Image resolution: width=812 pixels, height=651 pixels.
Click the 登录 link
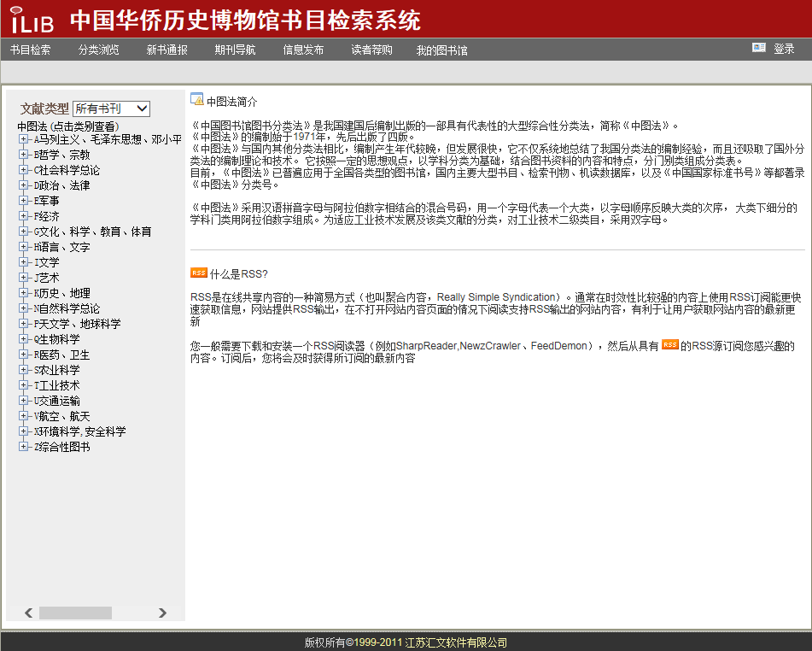pyautogui.click(x=784, y=49)
